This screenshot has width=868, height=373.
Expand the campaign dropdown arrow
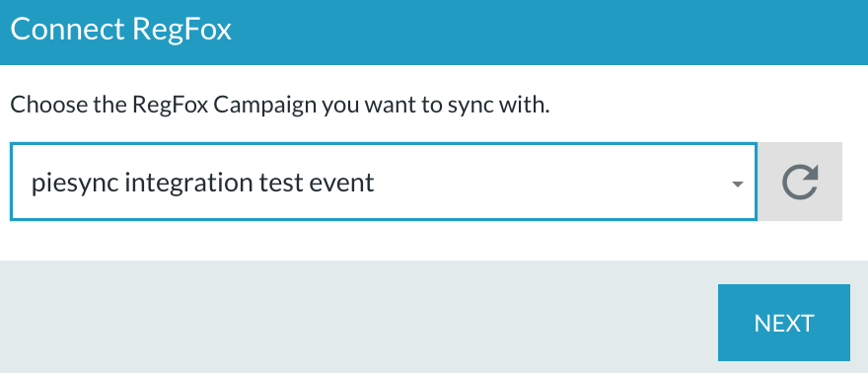pos(737,185)
